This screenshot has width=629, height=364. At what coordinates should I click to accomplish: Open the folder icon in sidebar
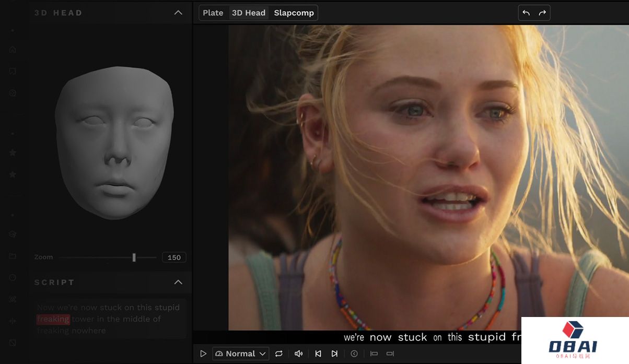point(13,256)
